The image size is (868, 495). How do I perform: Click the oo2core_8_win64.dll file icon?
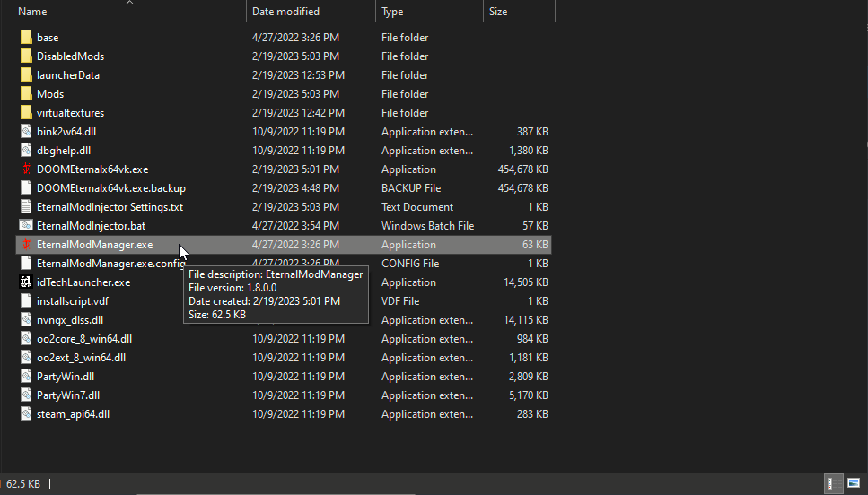coord(25,338)
